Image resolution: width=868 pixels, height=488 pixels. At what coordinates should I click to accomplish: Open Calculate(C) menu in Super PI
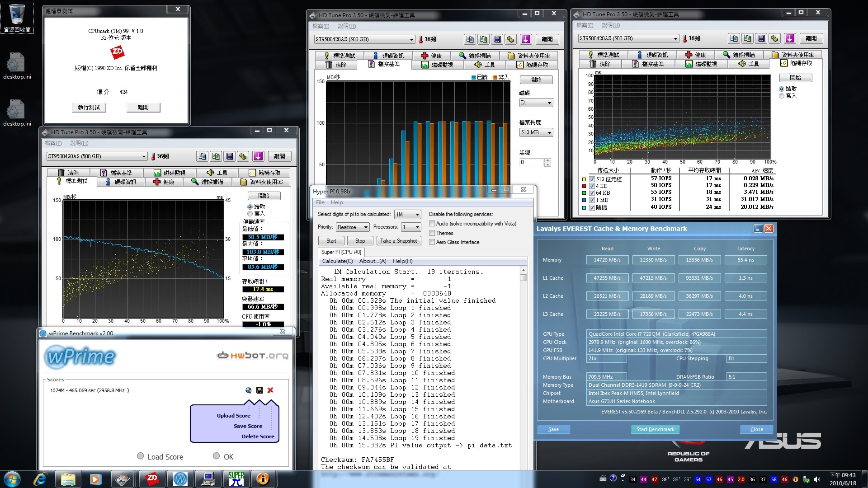337,261
